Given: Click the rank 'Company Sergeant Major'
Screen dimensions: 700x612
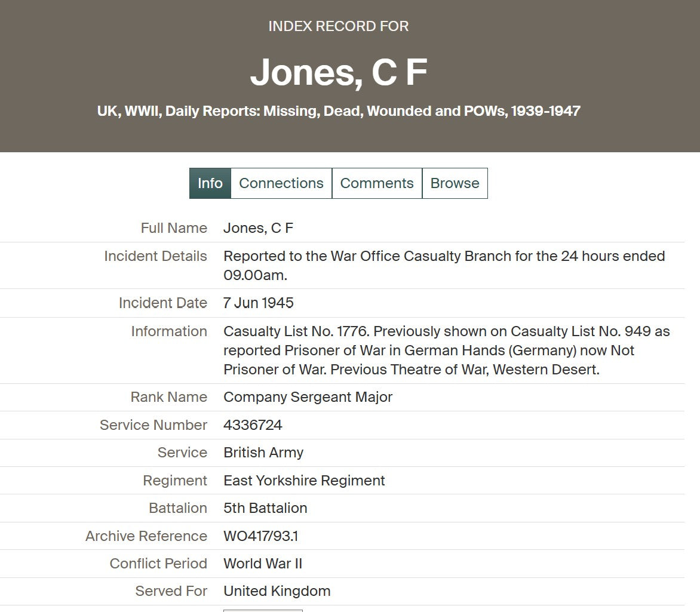Looking at the screenshot, I should 308,397.
